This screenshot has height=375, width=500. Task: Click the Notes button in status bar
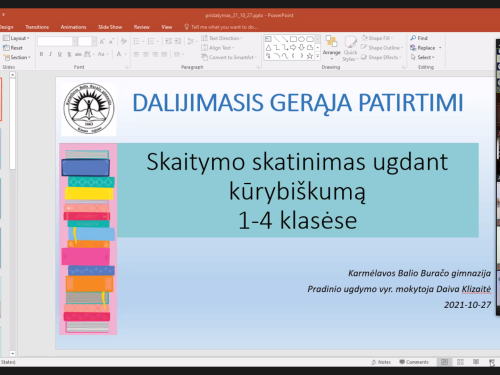point(381,362)
